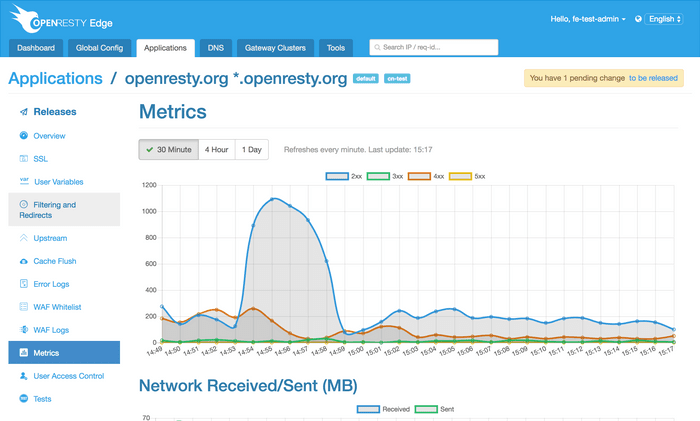The image size is (700, 421).
Task: Click the 'to be released' link
Action: (653, 78)
